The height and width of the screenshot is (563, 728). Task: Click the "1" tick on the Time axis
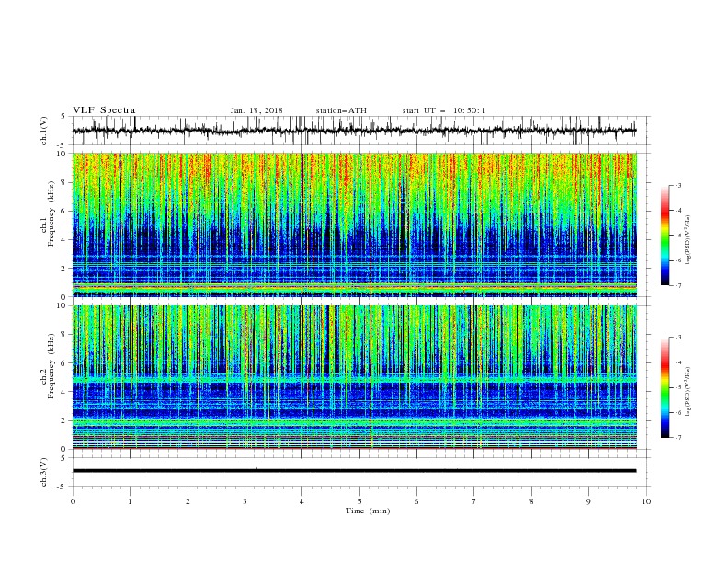tap(130, 501)
